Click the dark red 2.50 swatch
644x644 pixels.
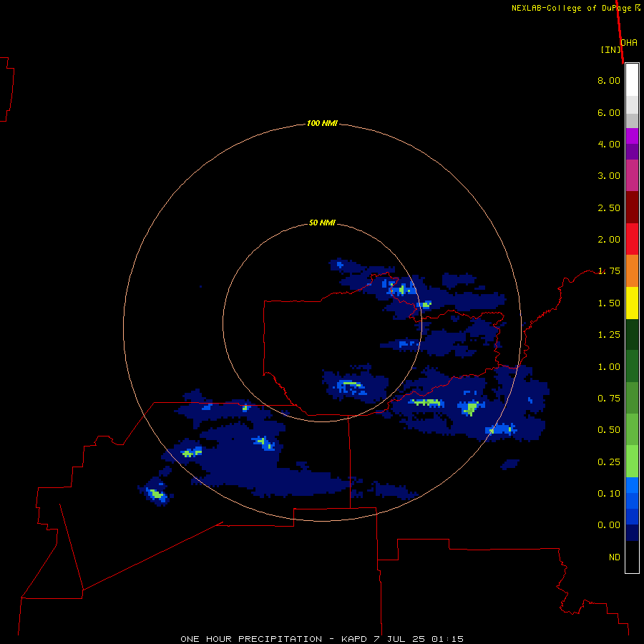point(632,208)
